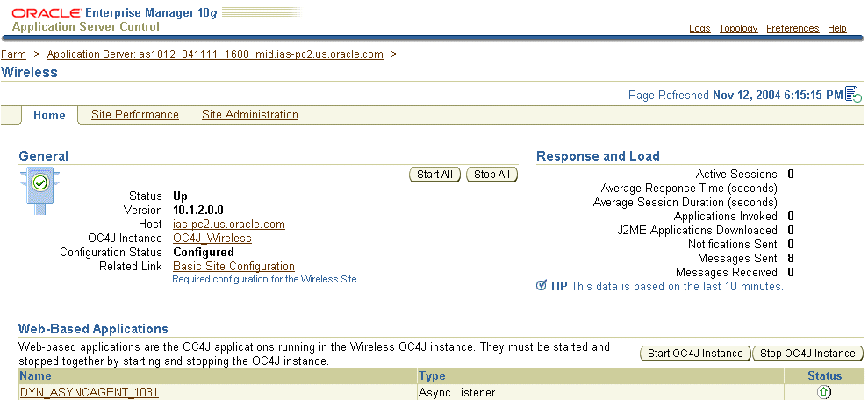Viewport: 868px width, 400px height.
Task: Open the Topology link
Action: coord(738,28)
